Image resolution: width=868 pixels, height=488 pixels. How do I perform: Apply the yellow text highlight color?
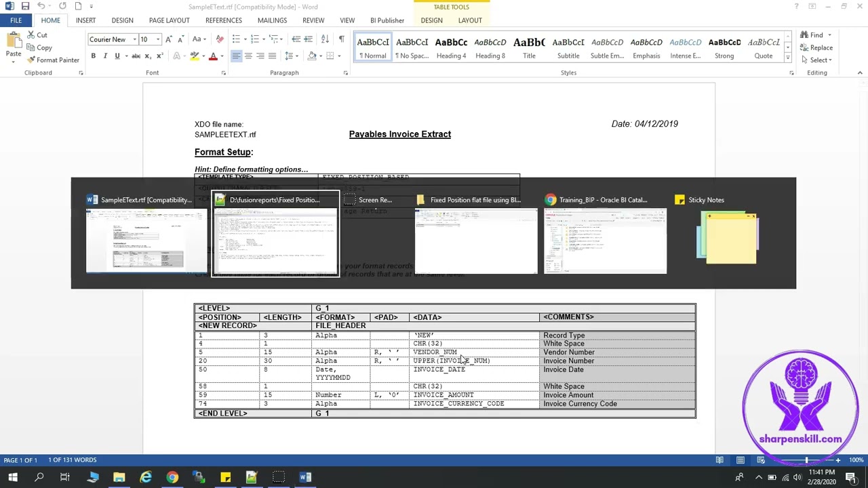click(195, 56)
